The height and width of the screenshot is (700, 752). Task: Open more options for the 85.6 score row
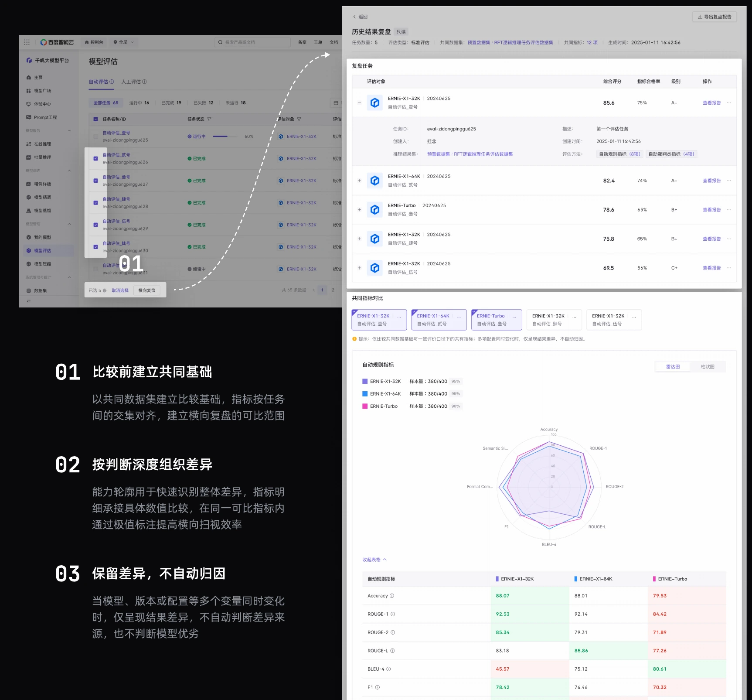(729, 103)
